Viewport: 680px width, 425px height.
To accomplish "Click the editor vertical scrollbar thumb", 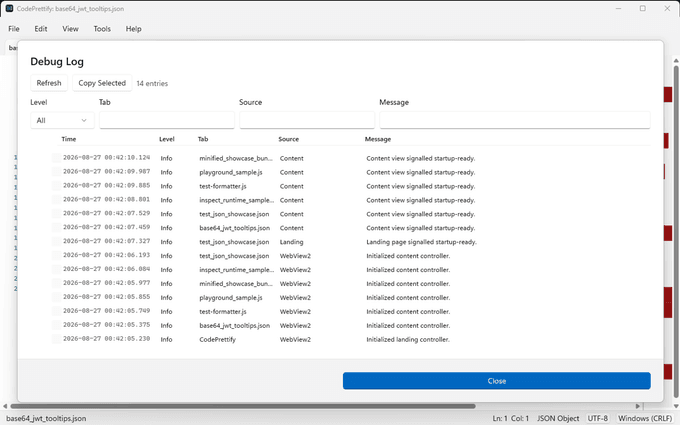I will point(676,231).
